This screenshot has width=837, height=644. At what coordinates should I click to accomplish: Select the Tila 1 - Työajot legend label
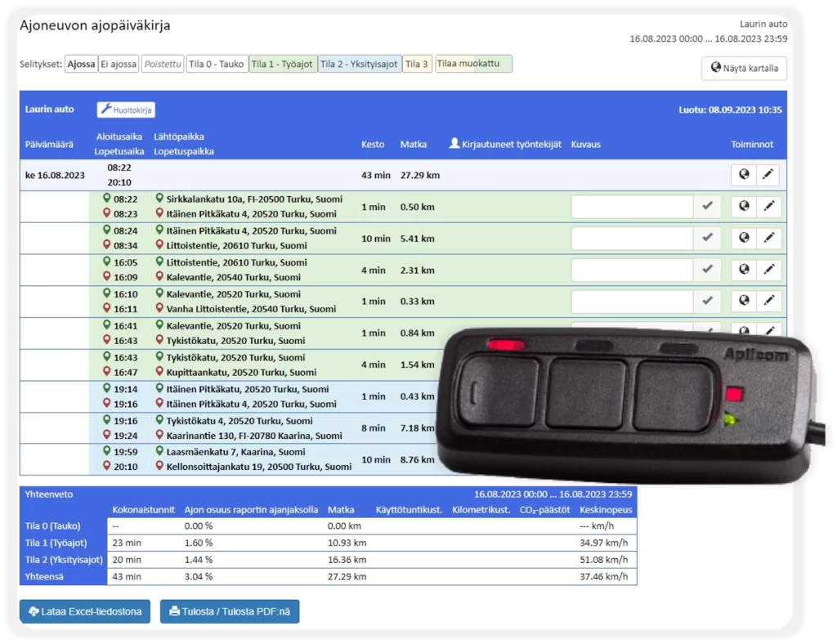pyautogui.click(x=282, y=64)
